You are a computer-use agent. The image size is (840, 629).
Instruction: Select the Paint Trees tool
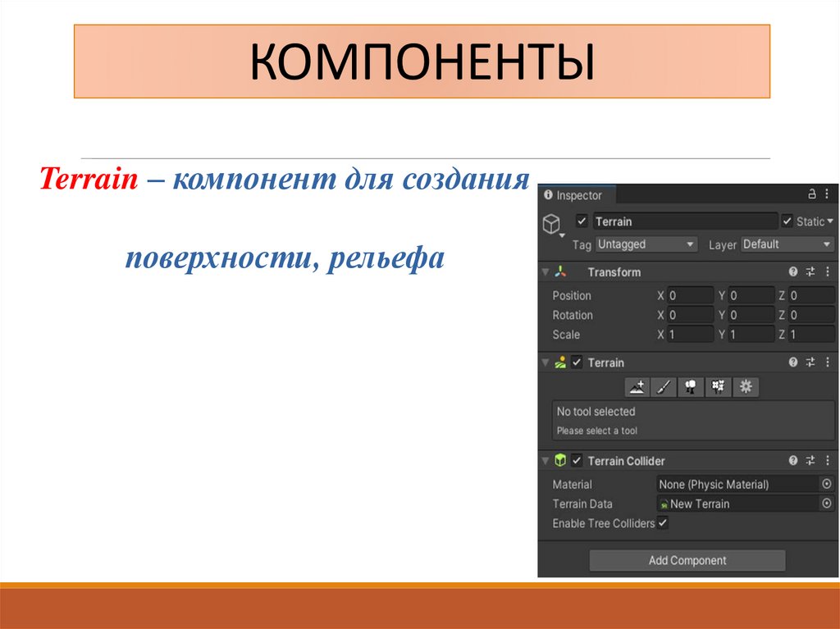(691, 387)
